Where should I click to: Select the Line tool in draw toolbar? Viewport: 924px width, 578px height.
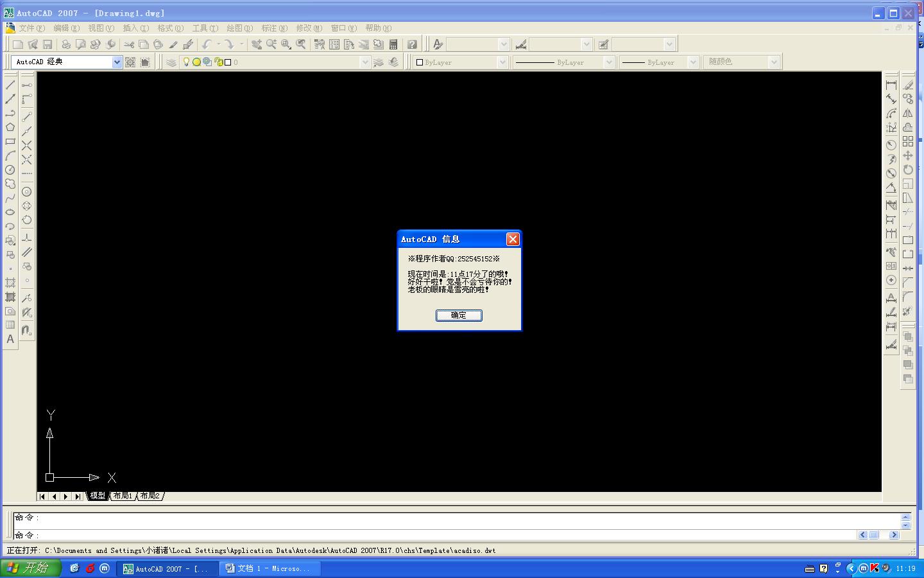10,85
